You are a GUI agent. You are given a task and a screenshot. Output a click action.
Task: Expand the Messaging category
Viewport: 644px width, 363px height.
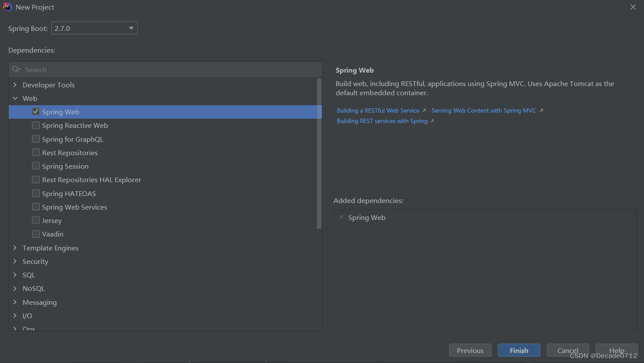[15, 302]
